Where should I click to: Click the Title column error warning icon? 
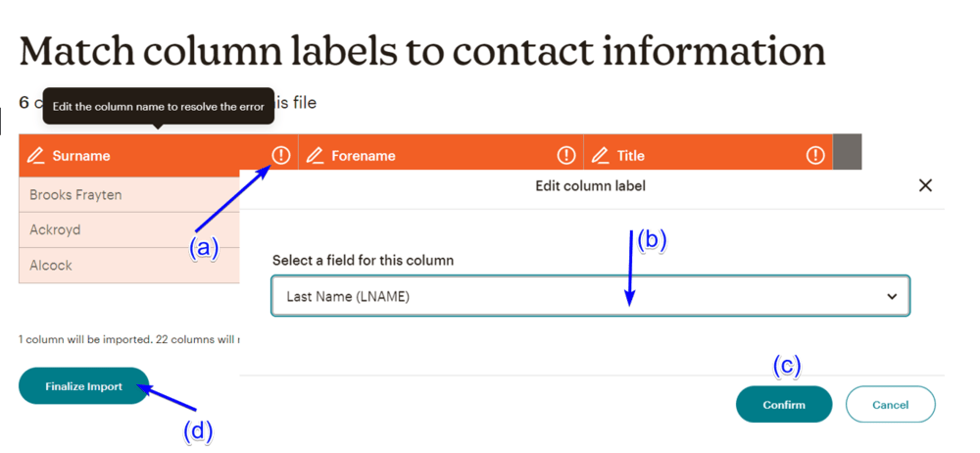pyautogui.click(x=815, y=155)
